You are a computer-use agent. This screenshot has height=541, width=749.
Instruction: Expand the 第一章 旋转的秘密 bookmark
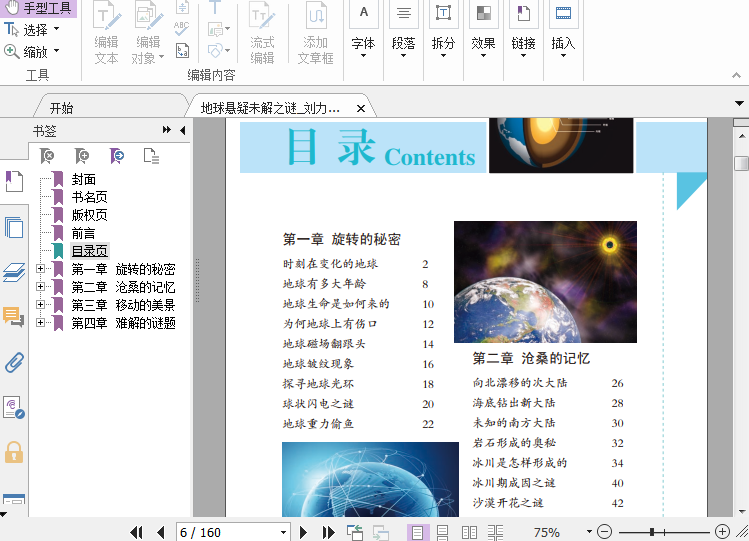point(41,269)
